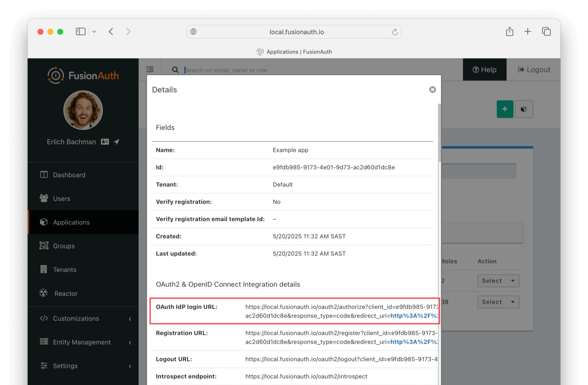Click the search on email, name or role field

pyautogui.click(x=257, y=70)
